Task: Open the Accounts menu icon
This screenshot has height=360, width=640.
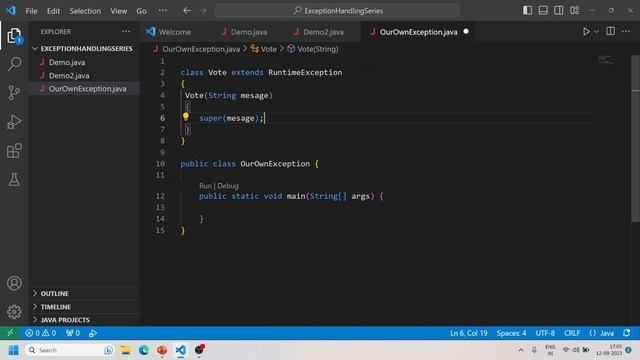Action: coord(14,283)
